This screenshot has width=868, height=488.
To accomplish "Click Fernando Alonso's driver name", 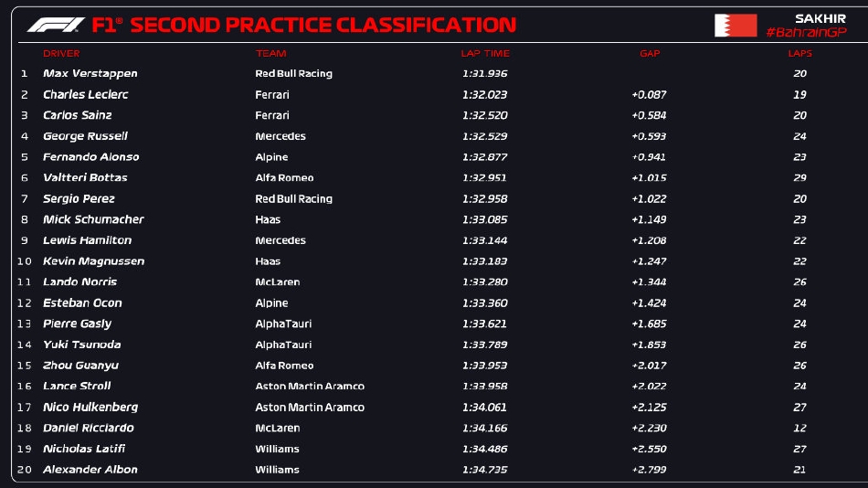I will [x=90, y=157].
